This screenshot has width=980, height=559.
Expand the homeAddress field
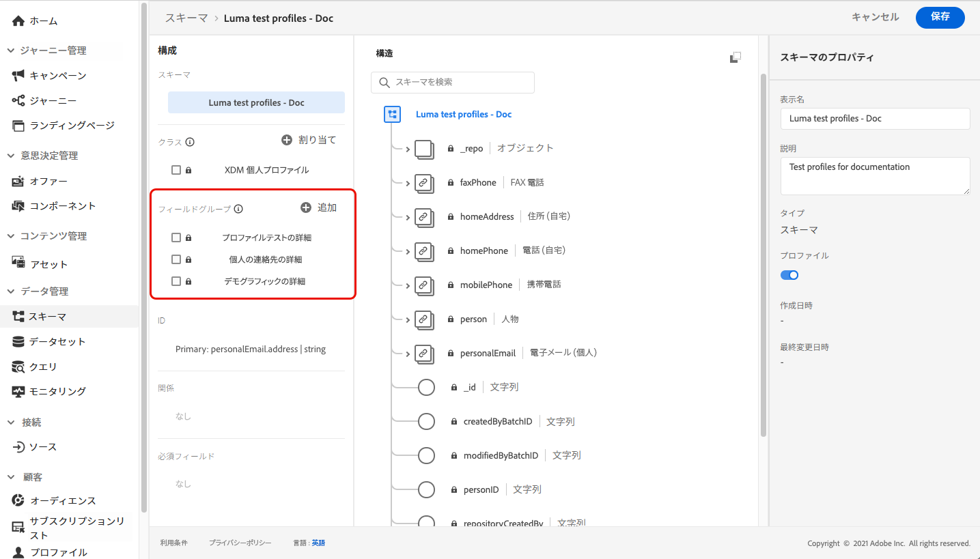point(408,217)
